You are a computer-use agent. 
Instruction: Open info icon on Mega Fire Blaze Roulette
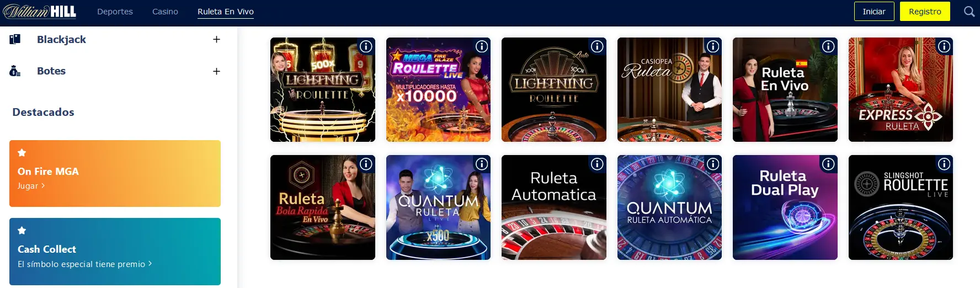[482, 46]
